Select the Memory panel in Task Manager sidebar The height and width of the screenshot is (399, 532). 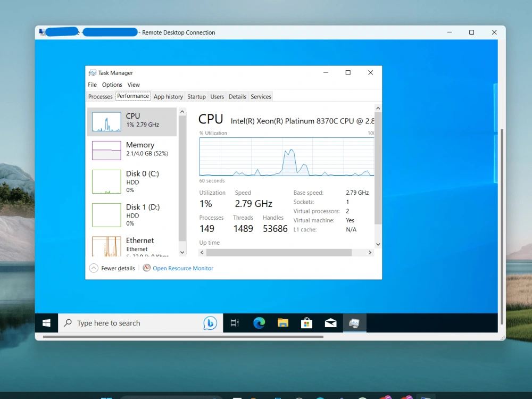(x=131, y=149)
